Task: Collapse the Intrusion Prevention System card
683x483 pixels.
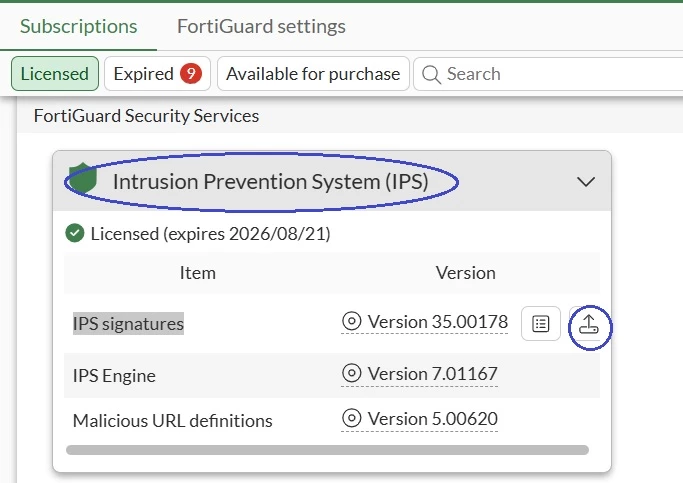Action: (586, 182)
